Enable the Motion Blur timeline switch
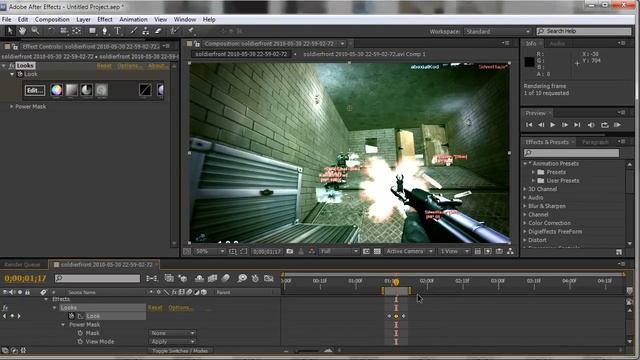 [226, 278]
